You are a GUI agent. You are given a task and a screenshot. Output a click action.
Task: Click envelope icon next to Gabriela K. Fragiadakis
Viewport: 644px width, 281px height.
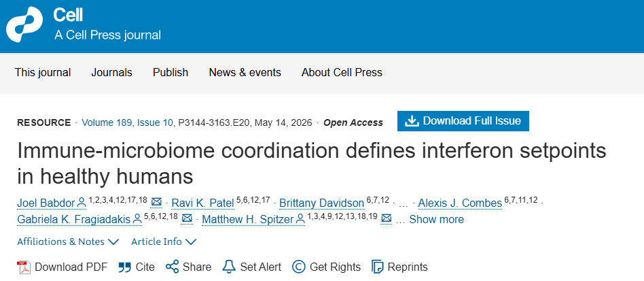pos(187,218)
